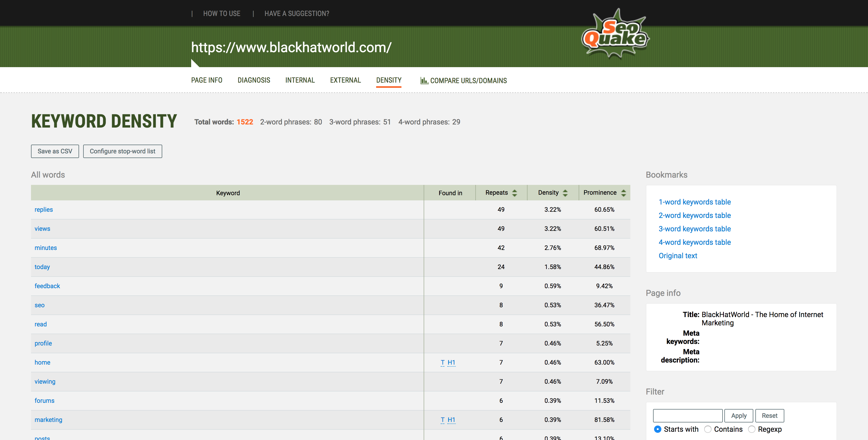Click the page title 'BlackHatWorld - The Home of Internet Marketing'
Viewport: 868px width, 440px height.
coord(762,319)
